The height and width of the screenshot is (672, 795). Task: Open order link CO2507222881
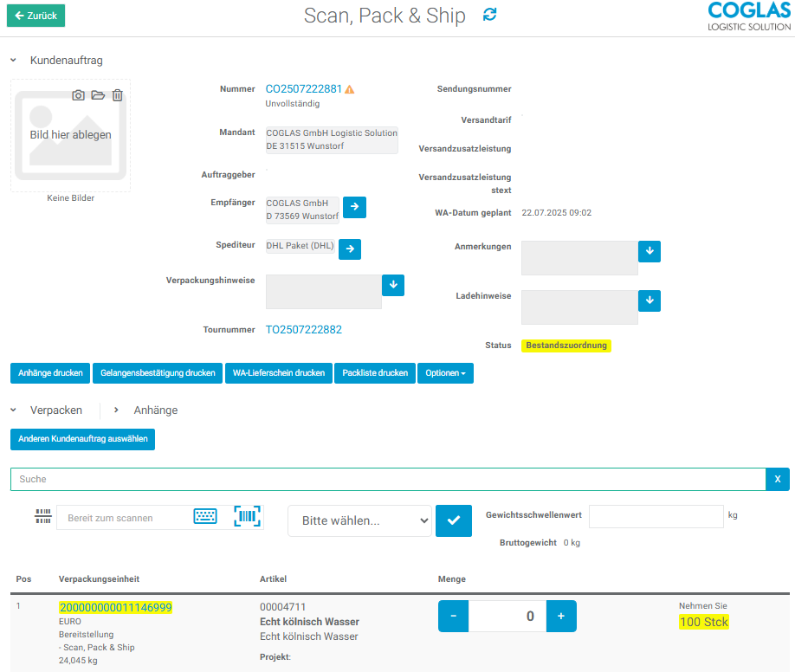[303, 89]
